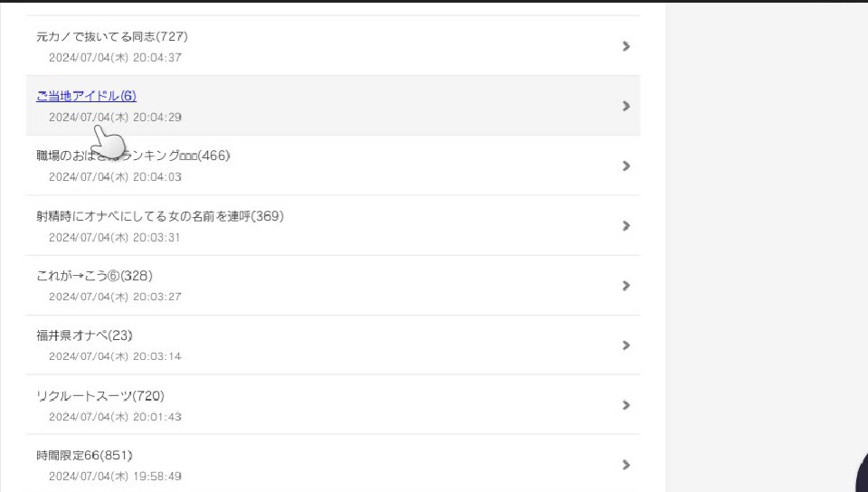
Task: Open the ご当地アイドル(6) thread link
Action: (86, 96)
